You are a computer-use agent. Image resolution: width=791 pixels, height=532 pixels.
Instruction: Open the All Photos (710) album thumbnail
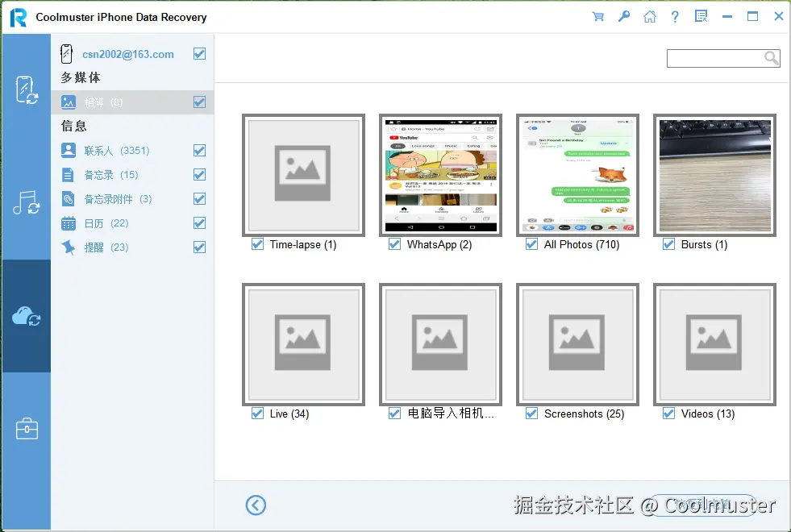click(x=577, y=175)
